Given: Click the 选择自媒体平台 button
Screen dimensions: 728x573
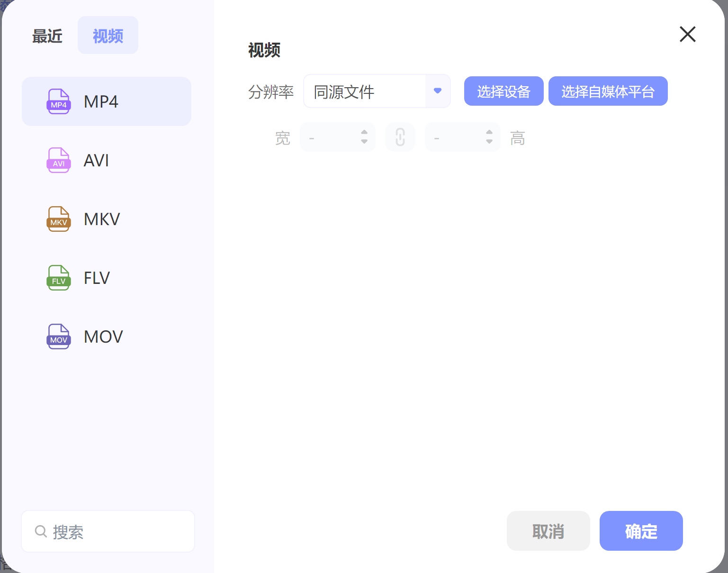Looking at the screenshot, I should tap(608, 91).
